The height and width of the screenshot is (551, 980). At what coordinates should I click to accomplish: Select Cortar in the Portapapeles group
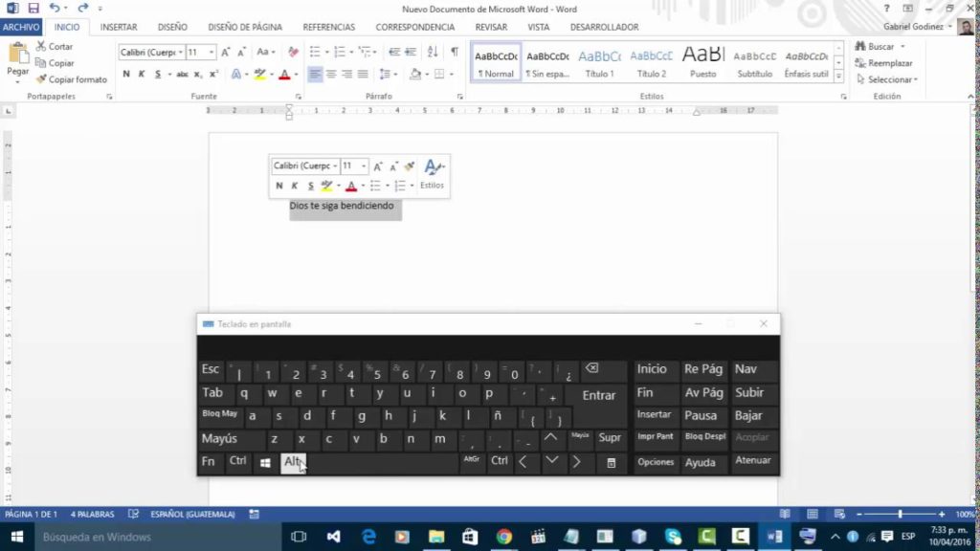pos(54,46)
